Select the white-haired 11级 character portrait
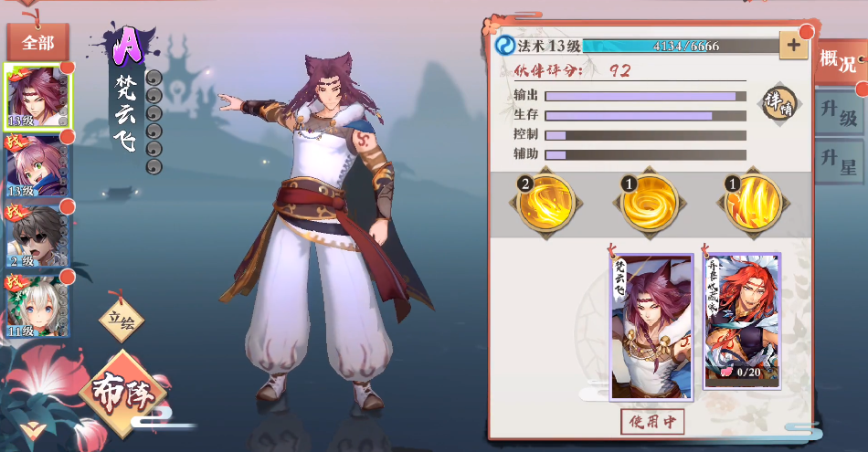This screenshot has height=452, width=868. (37, 306)
